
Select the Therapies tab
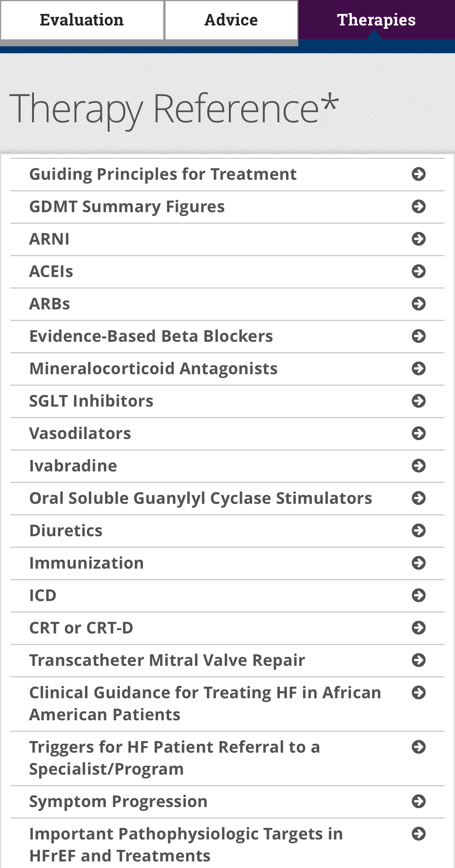(376, 20)
